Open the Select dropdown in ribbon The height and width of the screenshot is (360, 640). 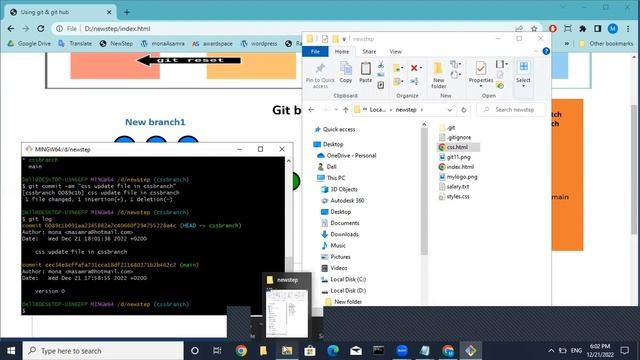coord(523,74)
